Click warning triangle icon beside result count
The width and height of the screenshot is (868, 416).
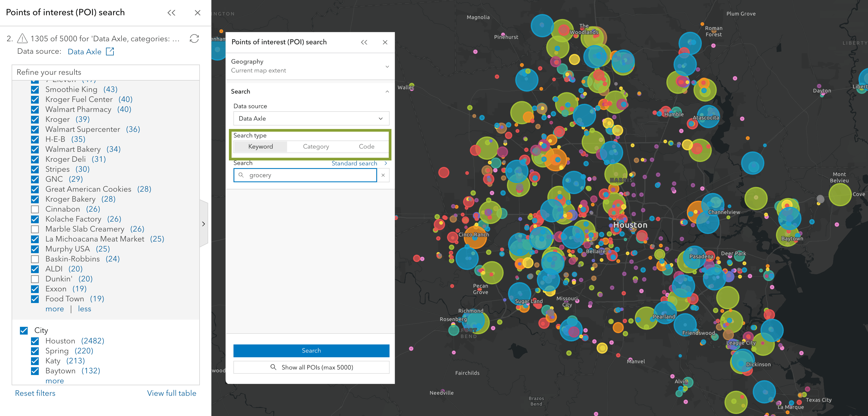click(22, 38)
